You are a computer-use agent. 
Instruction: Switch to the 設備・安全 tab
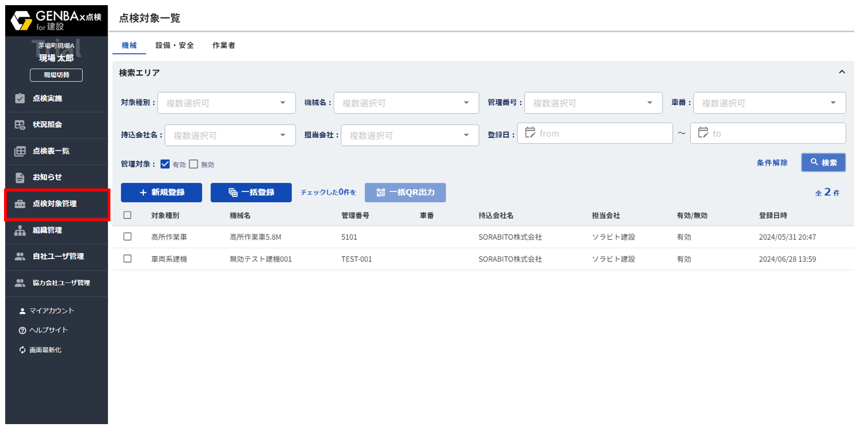[174, 45]
